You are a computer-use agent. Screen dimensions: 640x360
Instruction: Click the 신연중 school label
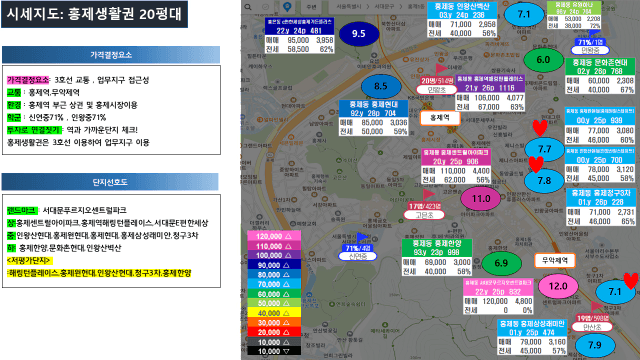(x=358, y=256)
